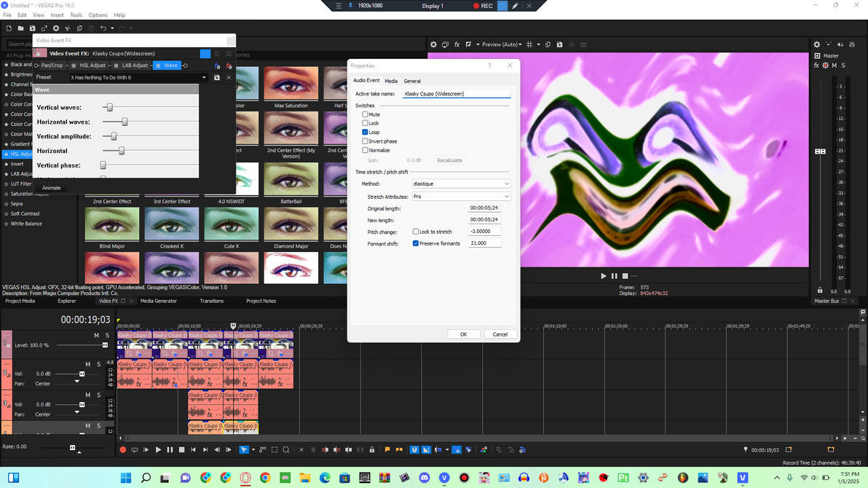
Task: Toggle the HSL Adjust checkbox in the plug-in chain
Action: pos(74,66)
